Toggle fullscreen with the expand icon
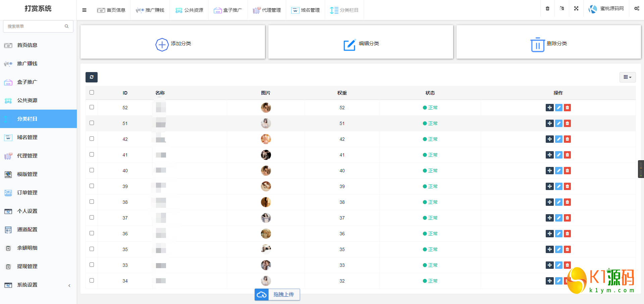Viewport: 644px width, 304px height. (576, 9)
